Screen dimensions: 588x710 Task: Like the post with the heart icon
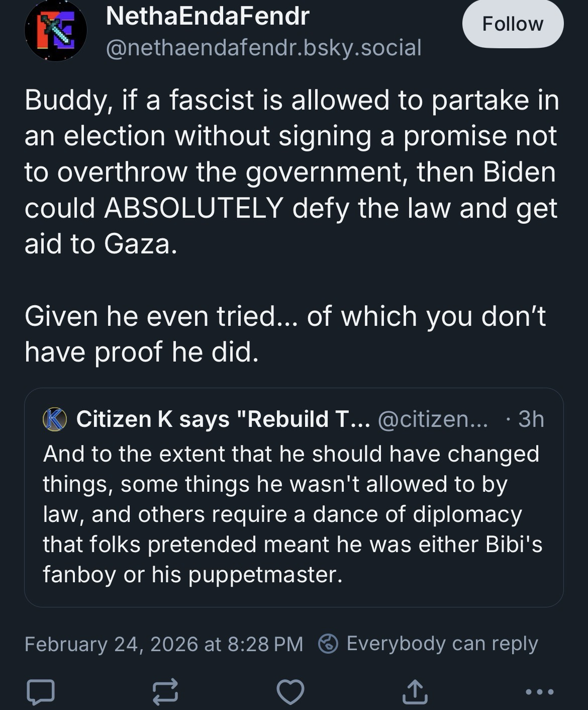290,691
